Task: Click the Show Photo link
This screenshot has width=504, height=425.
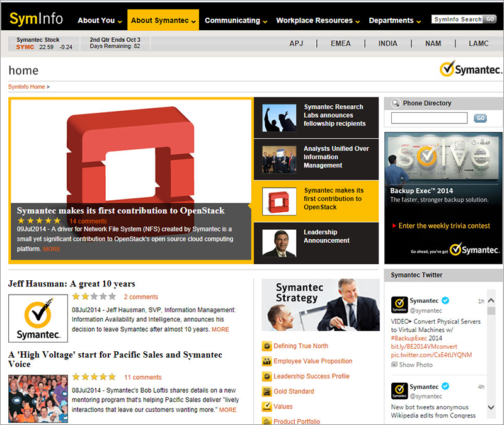Action: tap(416, 365)
